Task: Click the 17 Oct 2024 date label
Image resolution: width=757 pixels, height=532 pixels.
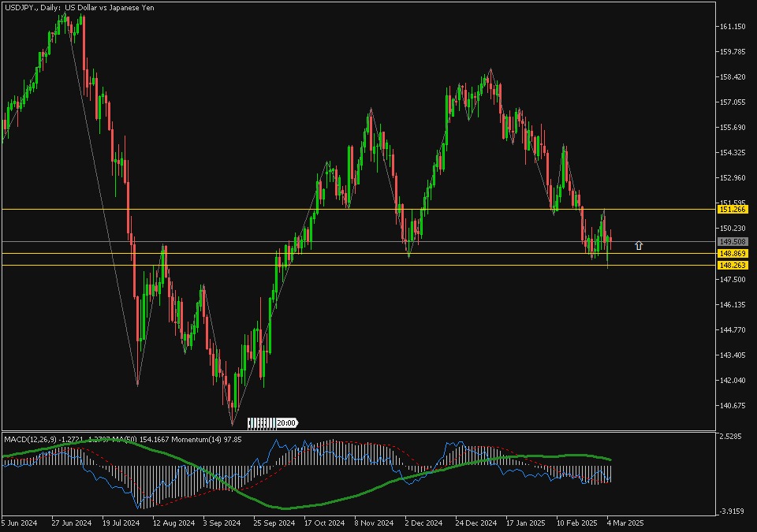Action: (324, 523)
